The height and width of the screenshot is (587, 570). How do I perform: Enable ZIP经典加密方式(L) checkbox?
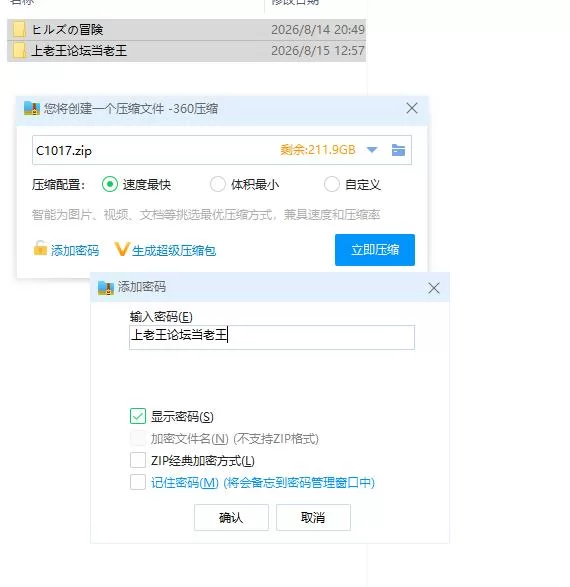point(138,460)
